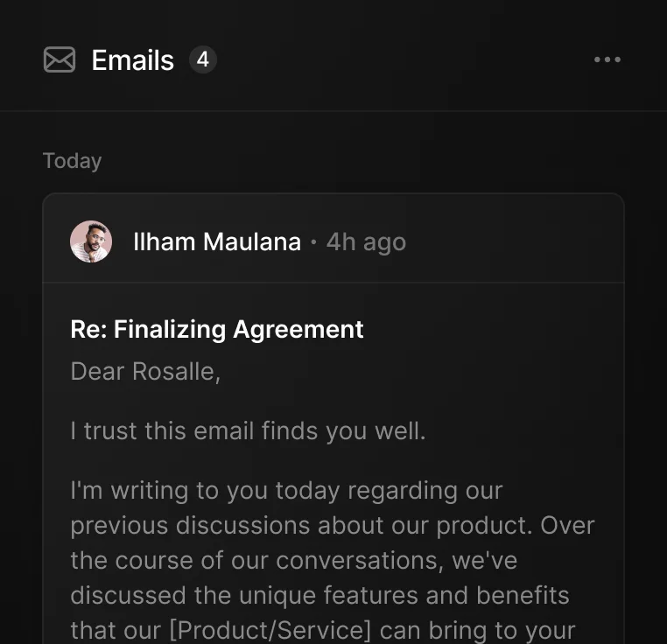Click the line starting previous discussions about

pos(332,525)
